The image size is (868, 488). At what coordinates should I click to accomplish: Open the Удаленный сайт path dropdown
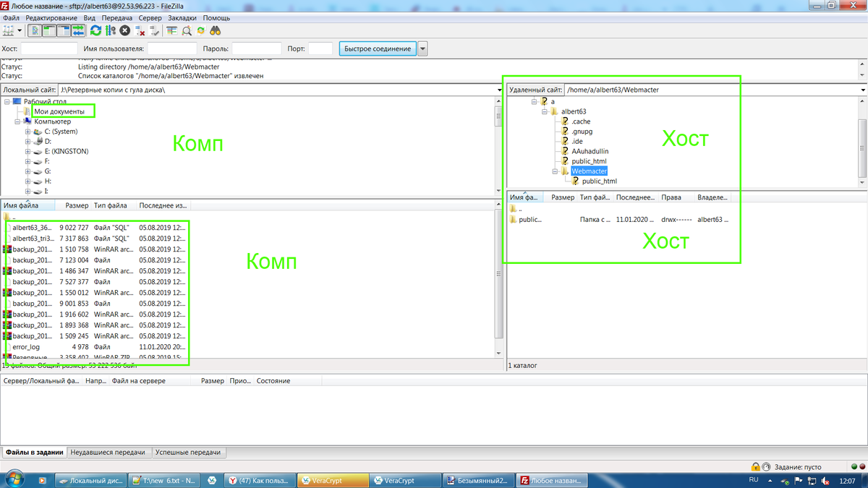[x=862, y=90]
